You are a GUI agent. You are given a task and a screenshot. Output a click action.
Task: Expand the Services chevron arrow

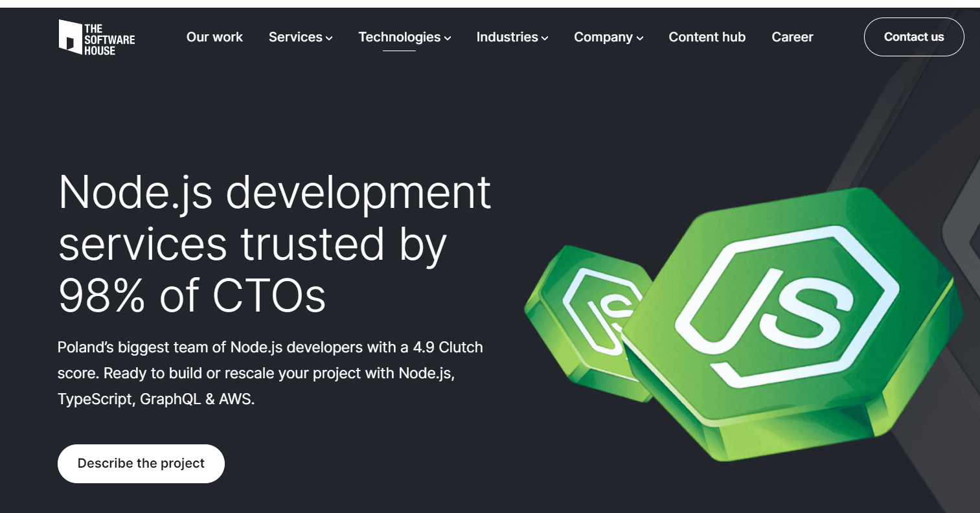(329, 38)
